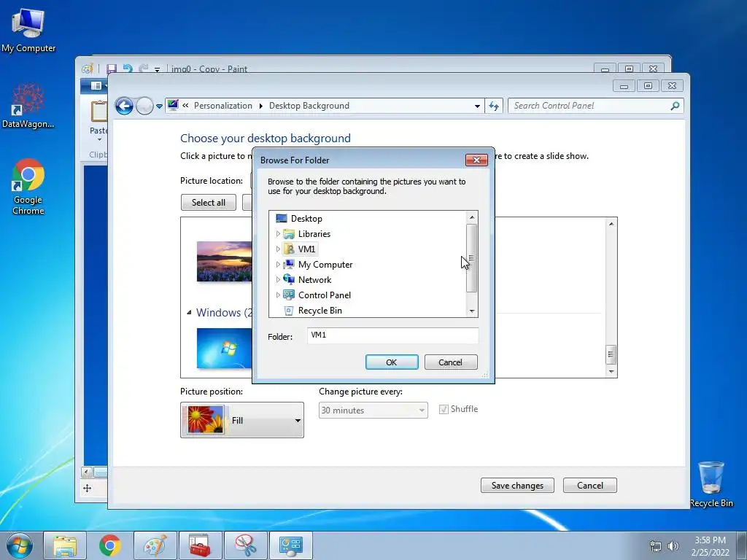Switch to Paint in the taskbar

[x=155, y=545]
